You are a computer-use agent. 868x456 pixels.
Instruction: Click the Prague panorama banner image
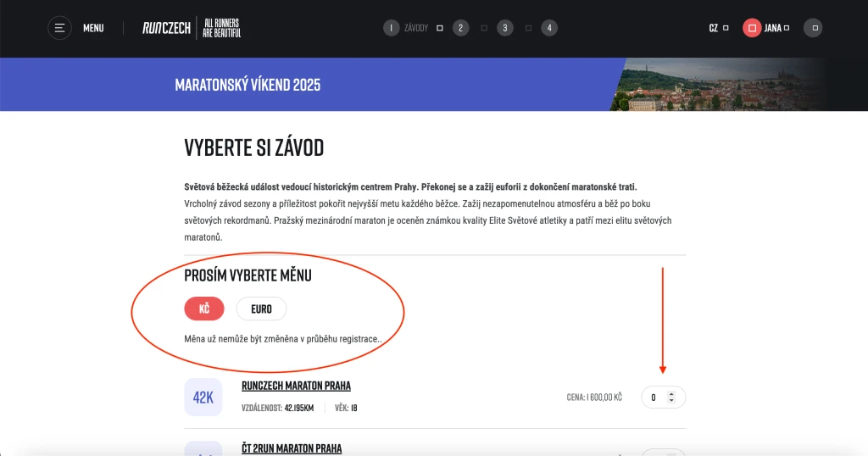(719, 84)
